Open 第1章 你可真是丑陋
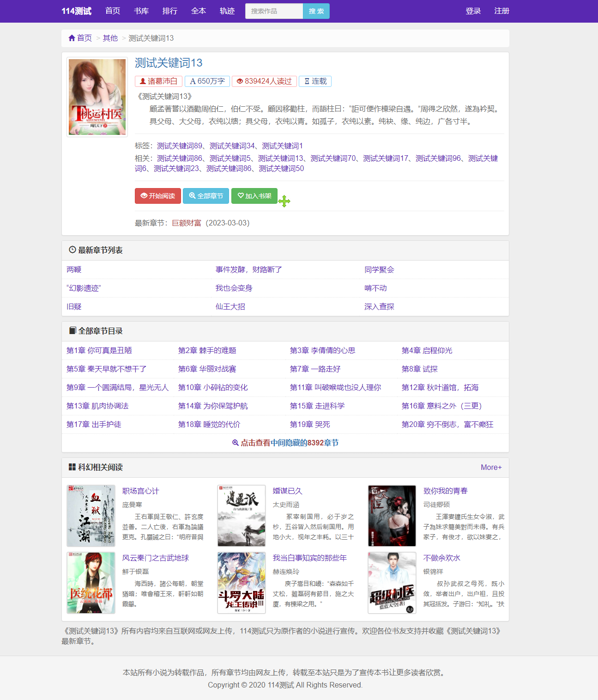The height and width of the screenshot is (700, 598). pyautogui.click(x=99, y=350)
